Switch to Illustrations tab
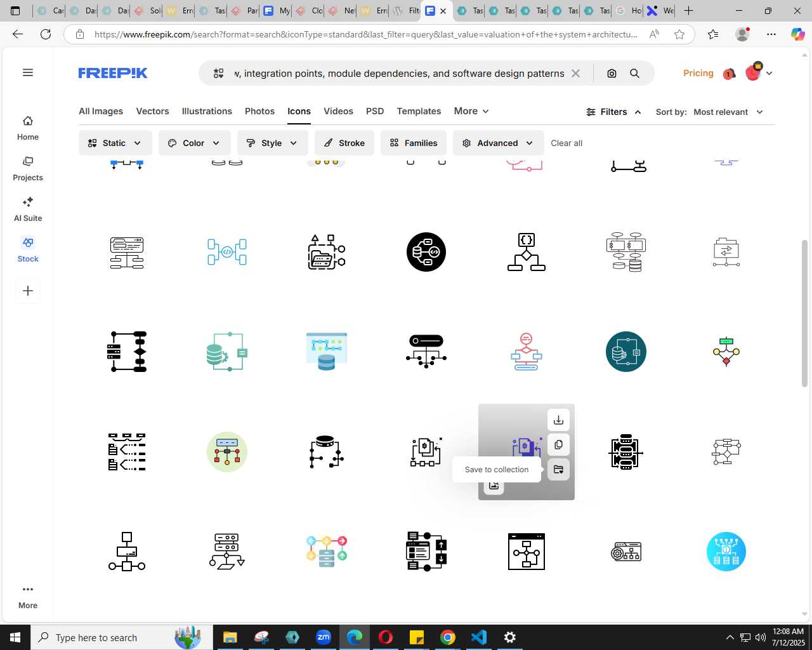This screenshot has height=650, width=812. point(207,111)
